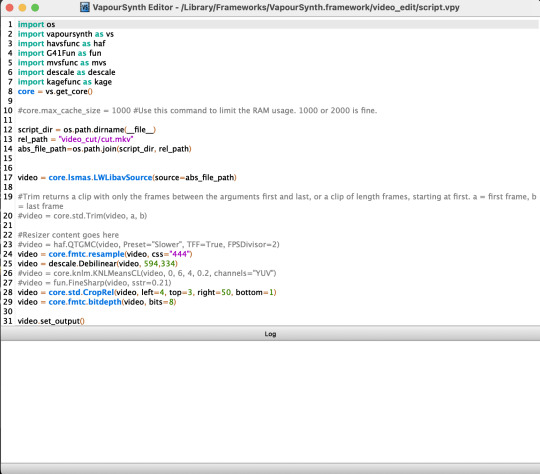540x474 pixels.
Task: Click '#Resizer content goes here' comment
Action: pyautogui.click(x=68, y=235)
